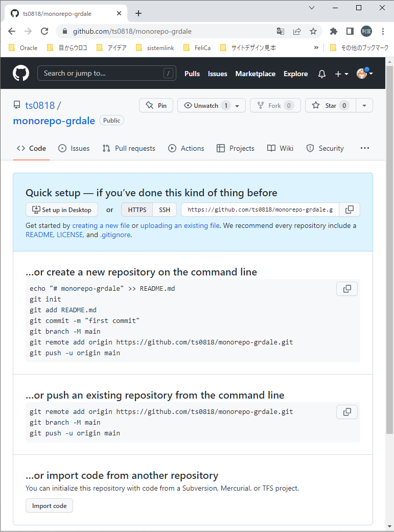Open the create new dropdown menu
Image resolution: width=394 pixels, height=532 pixels.
click(x=341, y=74)
